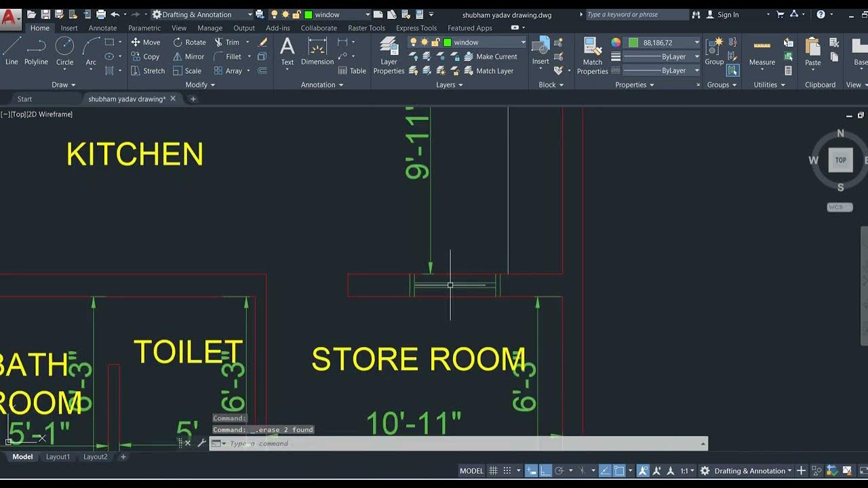Image resolution: width=868 pixels, height=488 pixels.
Task: Click the Save icon in quick access toolbar
Action: coord(45,14)
